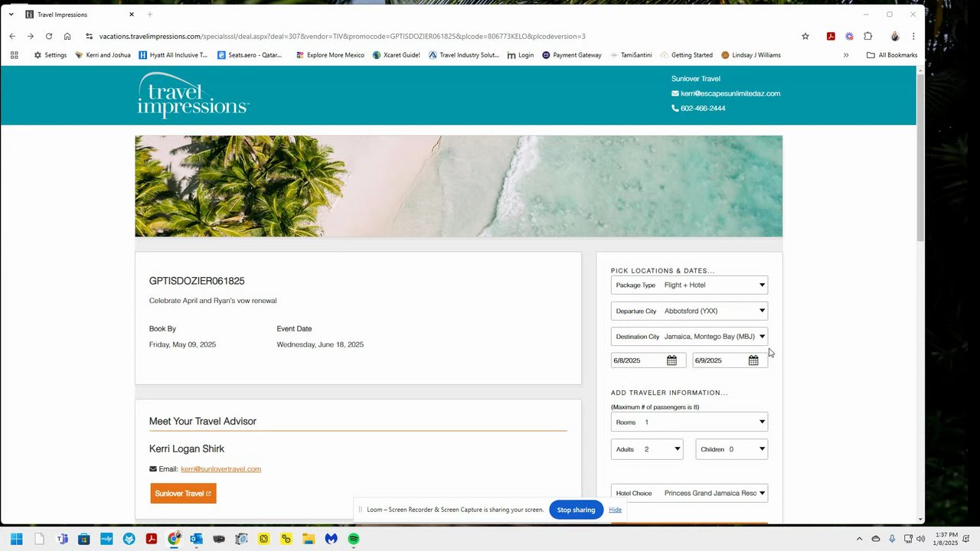Screen dimensions: 980x551
Task: Click the Sunlover Travel orange button
Action: coord(183,494)
